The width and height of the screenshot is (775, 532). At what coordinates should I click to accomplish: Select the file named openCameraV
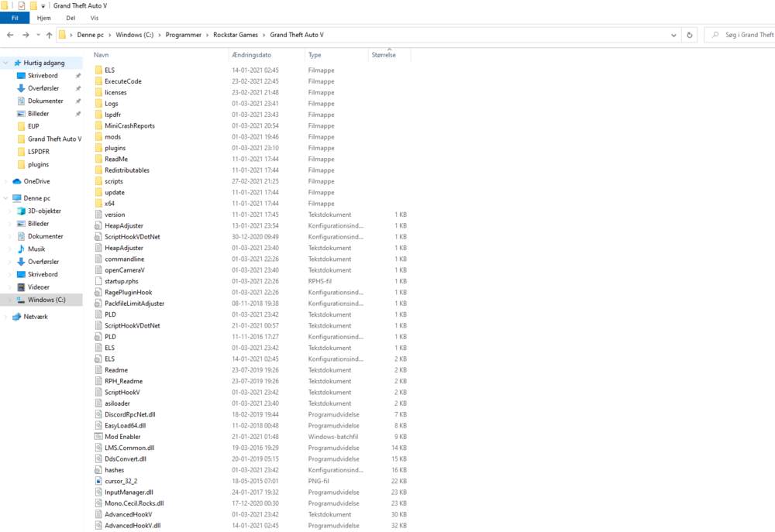click(125, 270)
